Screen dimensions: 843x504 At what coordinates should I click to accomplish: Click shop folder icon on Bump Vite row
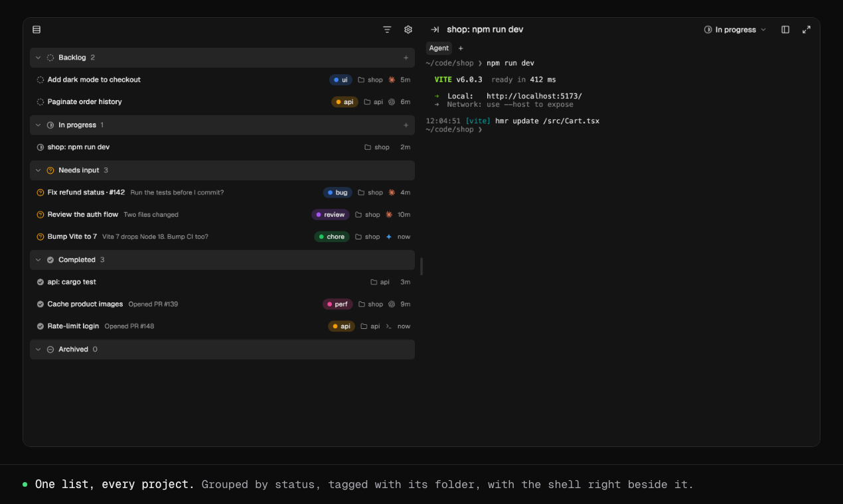[x=358, y=237]
